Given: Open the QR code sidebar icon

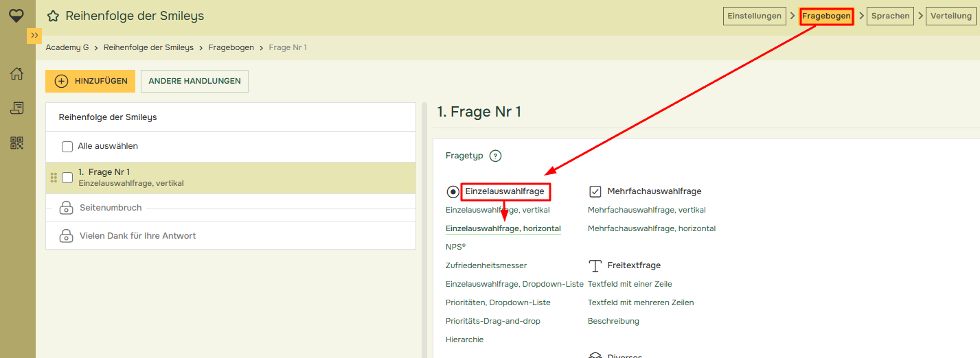Looking at the screenshot, I should [x=17, y=143].
